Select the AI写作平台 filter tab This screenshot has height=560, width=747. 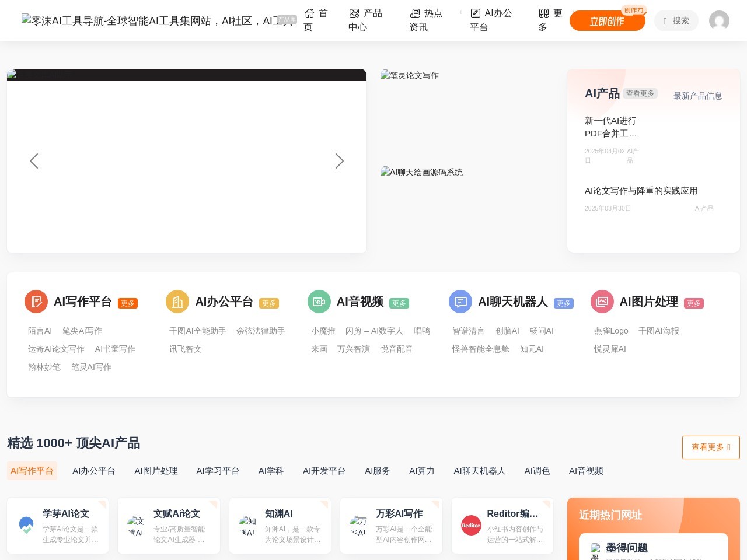32,471
